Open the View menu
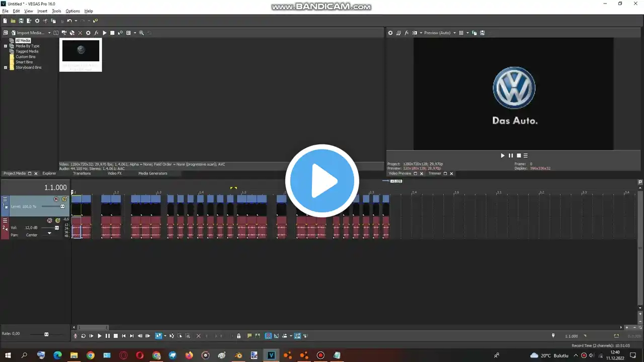The width and height of the screenshot is (644, 362). pos(29,11)
